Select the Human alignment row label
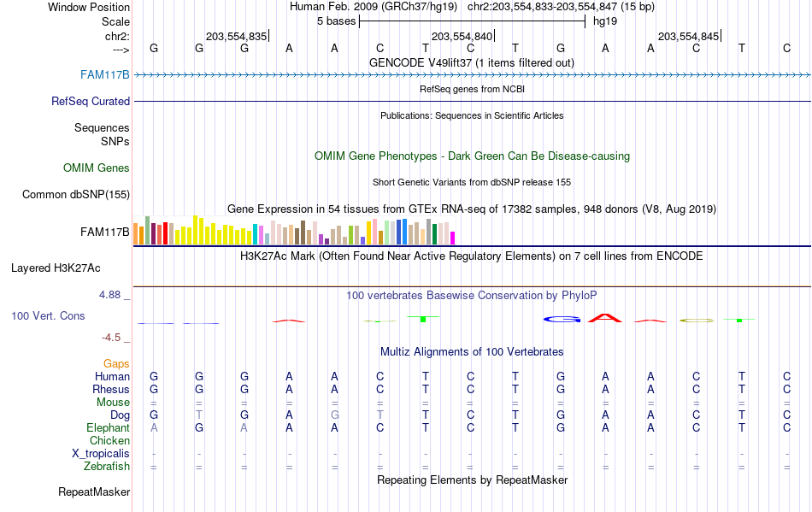Image resolution: width=812 pixels, height=512 pixels. click(x=112, y=376)
